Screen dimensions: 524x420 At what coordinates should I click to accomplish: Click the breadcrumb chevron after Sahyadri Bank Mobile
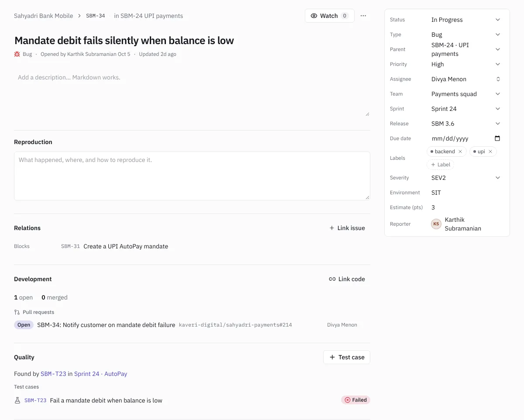coord(79,16)
